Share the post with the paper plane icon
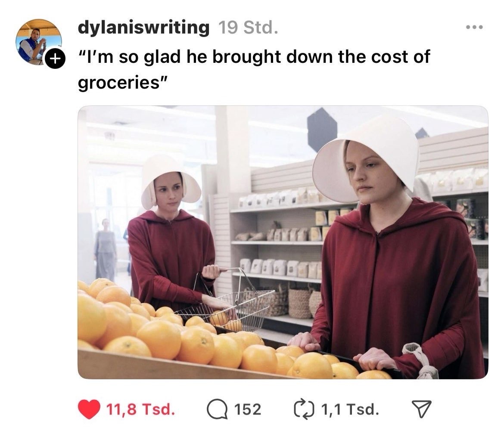The image size is (504, 434). click(421, 409)
